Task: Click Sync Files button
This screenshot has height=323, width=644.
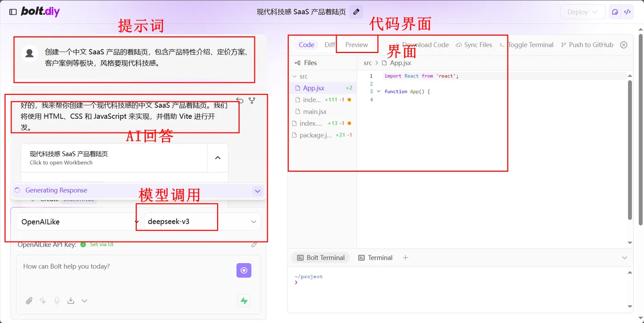Action: click(x=474, y=45)
